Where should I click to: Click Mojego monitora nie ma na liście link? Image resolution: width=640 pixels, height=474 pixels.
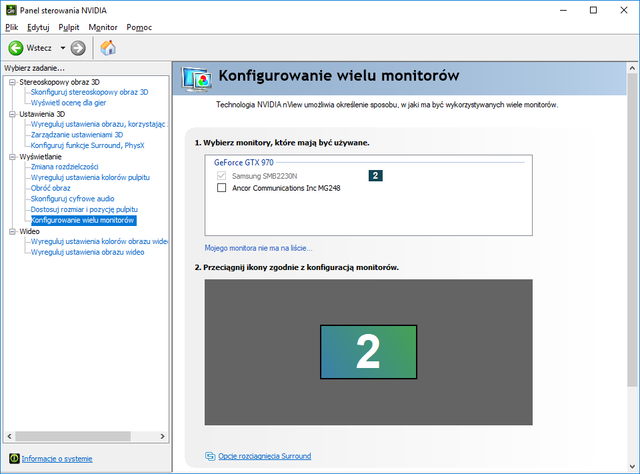258,248
